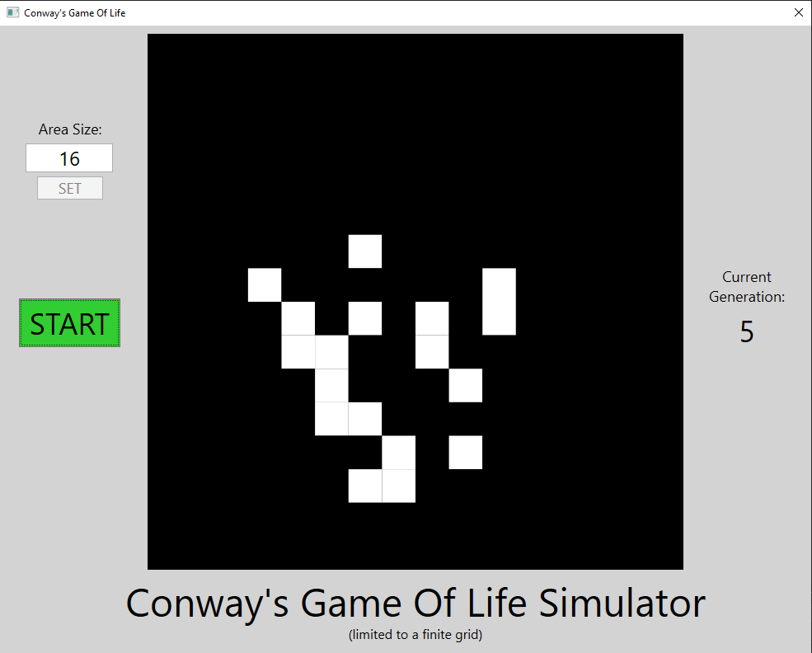This screenshot has width=812, height=653.
Task: Activate the bottom-left corner cell of the grid
Action: (x=164, y=552)
